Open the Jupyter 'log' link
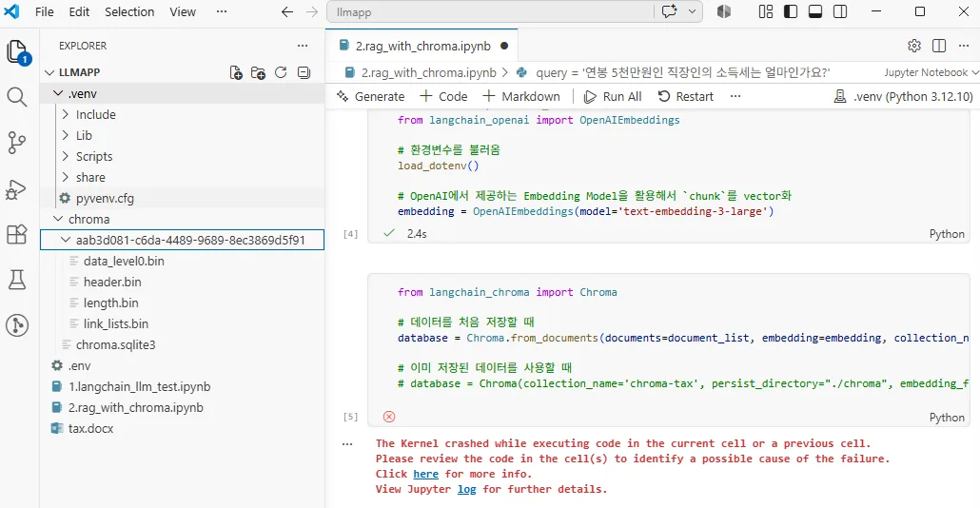This screenshot has height=508, width=980. coord(467,489)
